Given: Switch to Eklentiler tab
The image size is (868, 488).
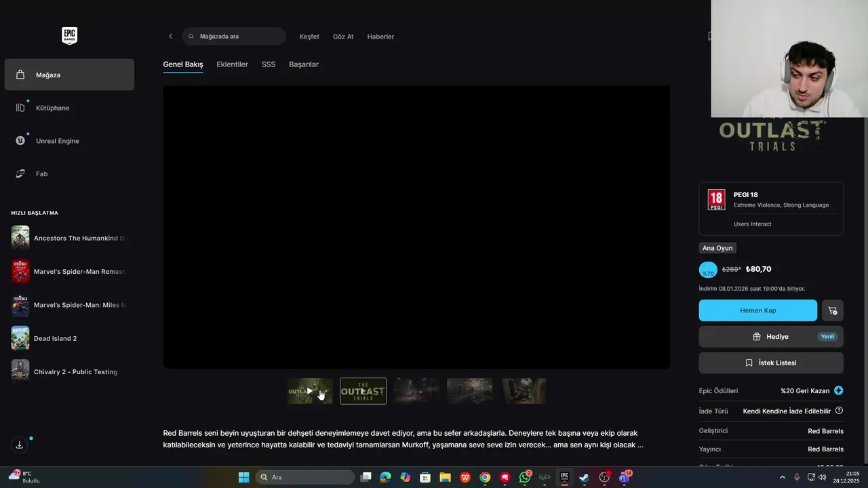Looking at the screenshot, I should point(232,64).
